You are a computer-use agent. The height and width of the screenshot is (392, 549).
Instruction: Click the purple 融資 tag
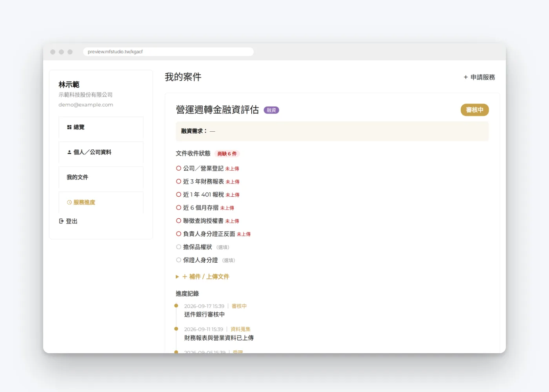tap(271, 110)
